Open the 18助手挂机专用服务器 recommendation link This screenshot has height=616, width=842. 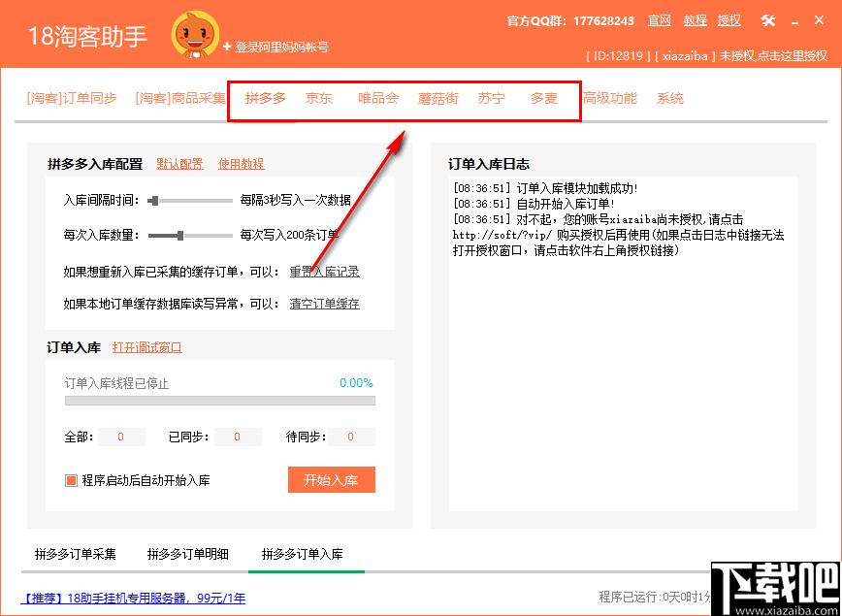pyautogui.click(x=133, y=598)
